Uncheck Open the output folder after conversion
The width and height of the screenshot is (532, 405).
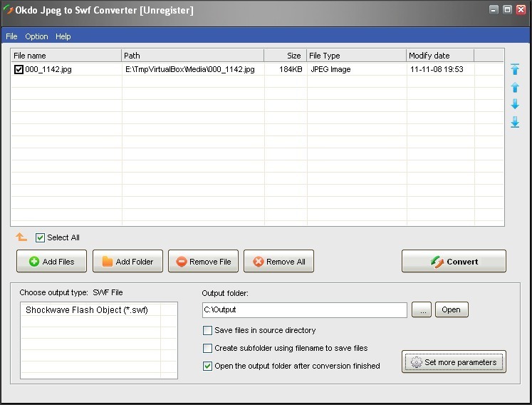click(x=207, y=366)
